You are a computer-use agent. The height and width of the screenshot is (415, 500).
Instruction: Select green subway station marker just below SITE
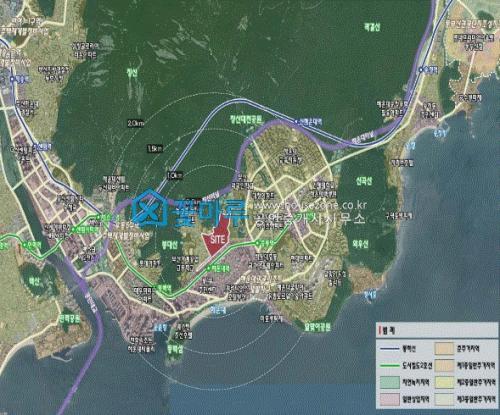[x=209, y=268]
